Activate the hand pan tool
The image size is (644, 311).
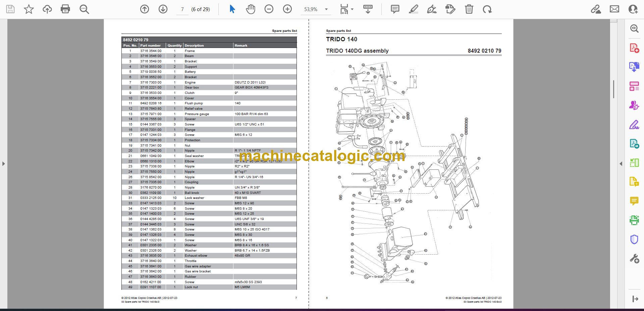coord(251,9)
